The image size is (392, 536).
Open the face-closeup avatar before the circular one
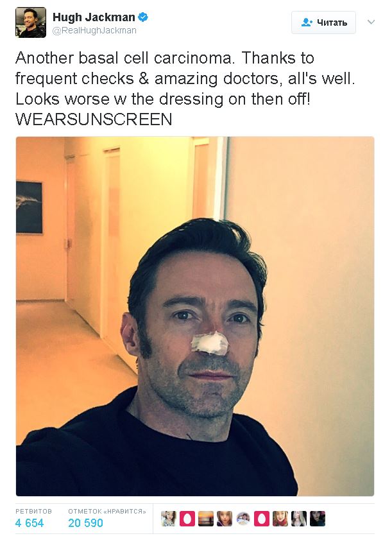[224, 519]
